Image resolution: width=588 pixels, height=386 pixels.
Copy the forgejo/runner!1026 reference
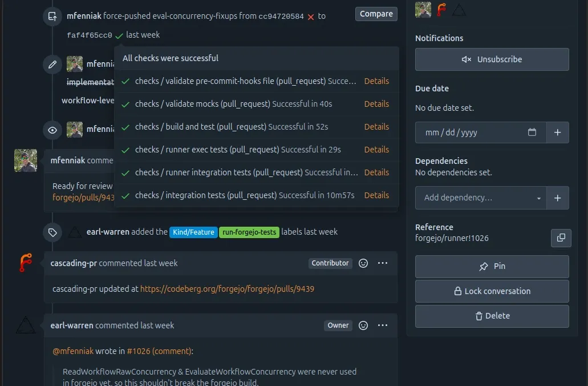click(561, 238)
